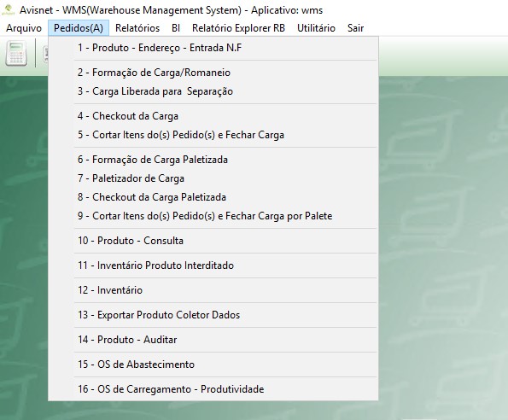Open the Relatórios menu
This screenshot has height=420, width=508.
(x=137, y=28)
